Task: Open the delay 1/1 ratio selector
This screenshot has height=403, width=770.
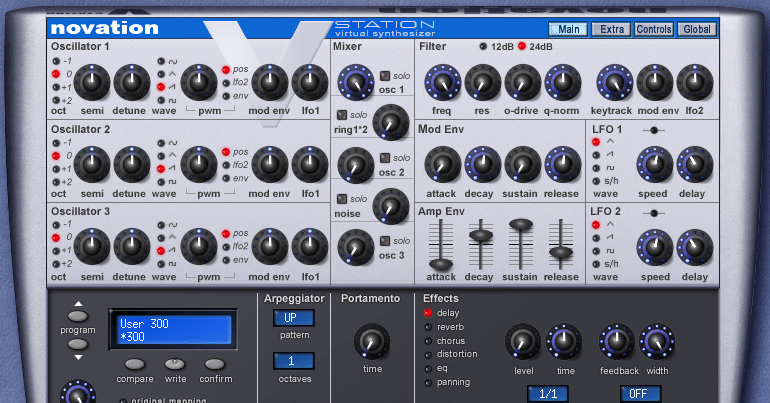Action: pos(548,394)
